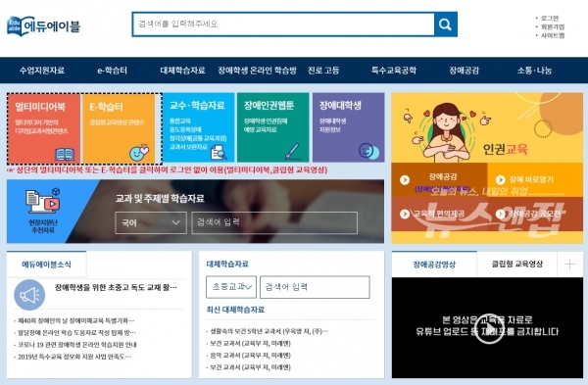
Task: Focus the 대체학습자료 search input
Action: tap(315, 287)
